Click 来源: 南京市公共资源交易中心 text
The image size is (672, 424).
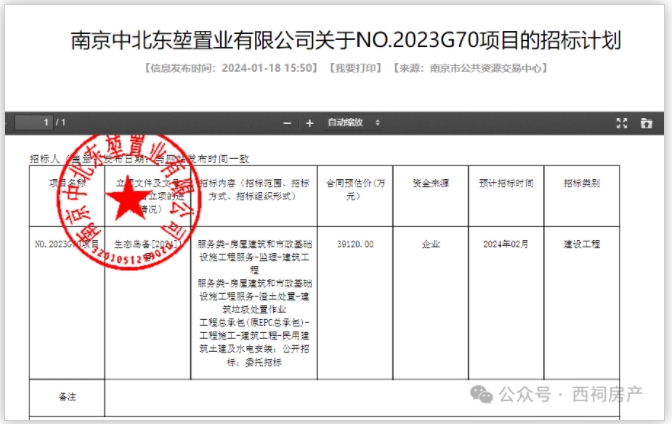pyautogui.click(x=471, y=68)
